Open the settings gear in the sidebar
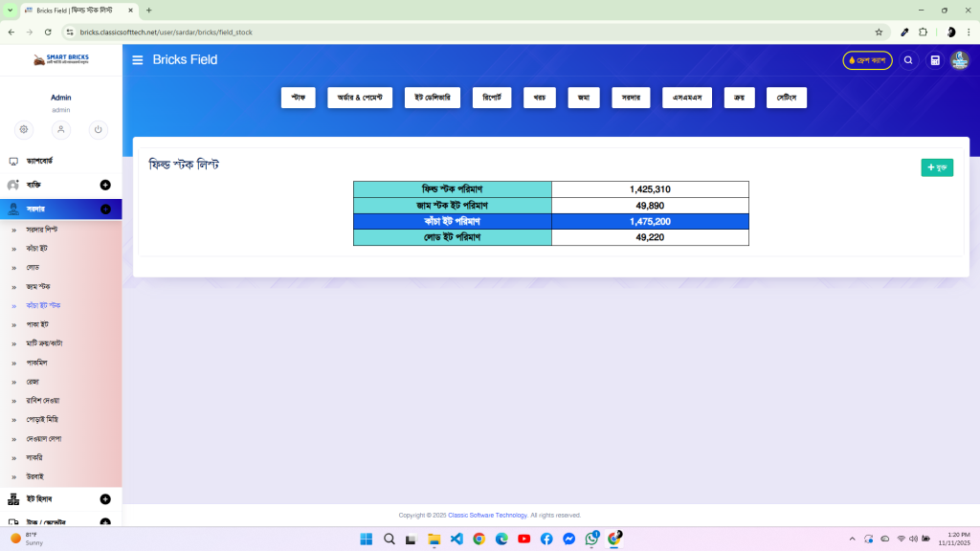The height and width of the screenshot is (551, 980). [x=24, y=129]
